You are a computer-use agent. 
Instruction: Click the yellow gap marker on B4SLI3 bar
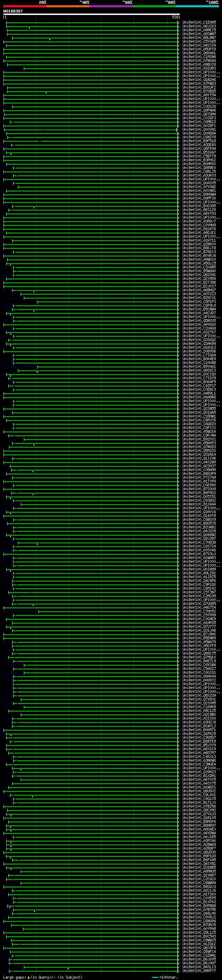pyautogui.click(x=68, y=969)
